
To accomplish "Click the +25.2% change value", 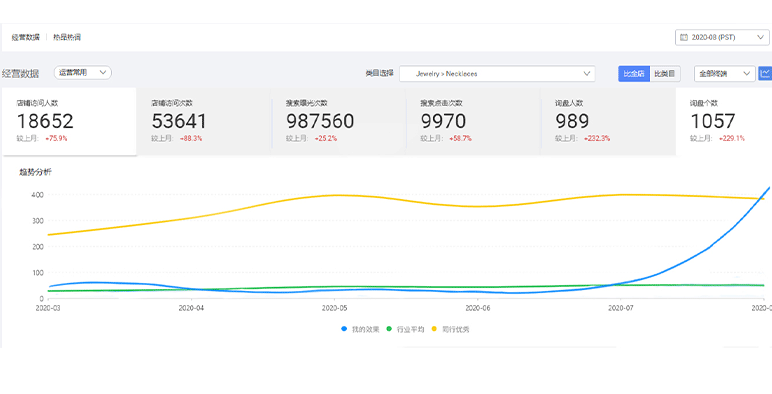I will pyautogui.click(x=326, y=139).
